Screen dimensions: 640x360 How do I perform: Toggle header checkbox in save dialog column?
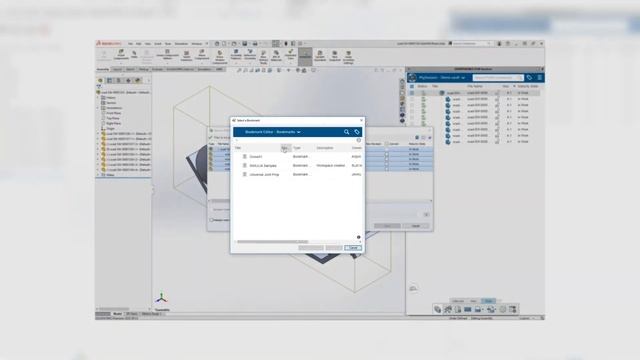(387, 144)
